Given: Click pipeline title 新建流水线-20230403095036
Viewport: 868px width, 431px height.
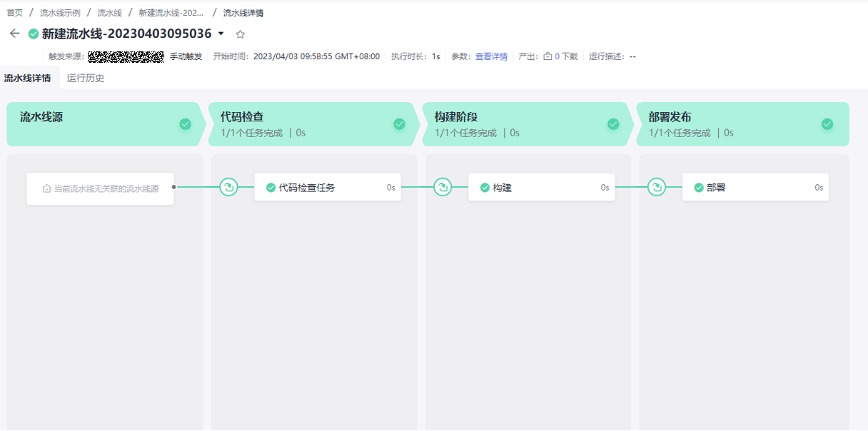Looking at the screenshot, I should pos(127,34).
